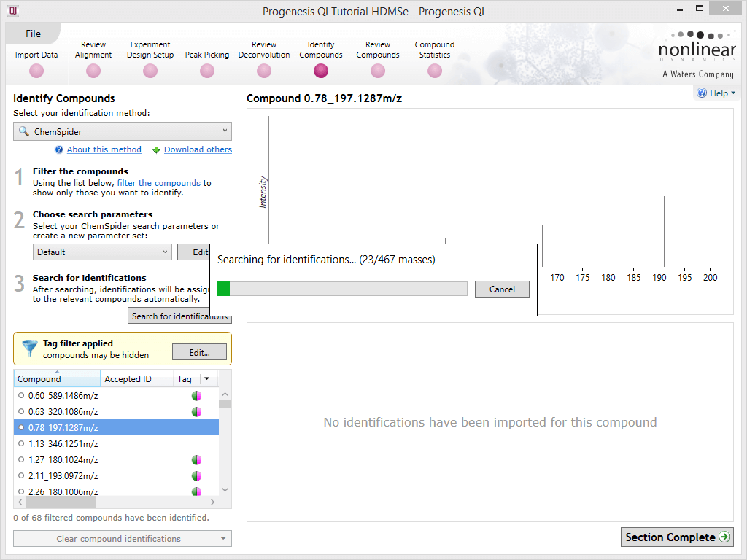Select compound 0.63_320.1086m/z radio button
Viewport: 747px width, 560px height.
click(x=21, y=411)
